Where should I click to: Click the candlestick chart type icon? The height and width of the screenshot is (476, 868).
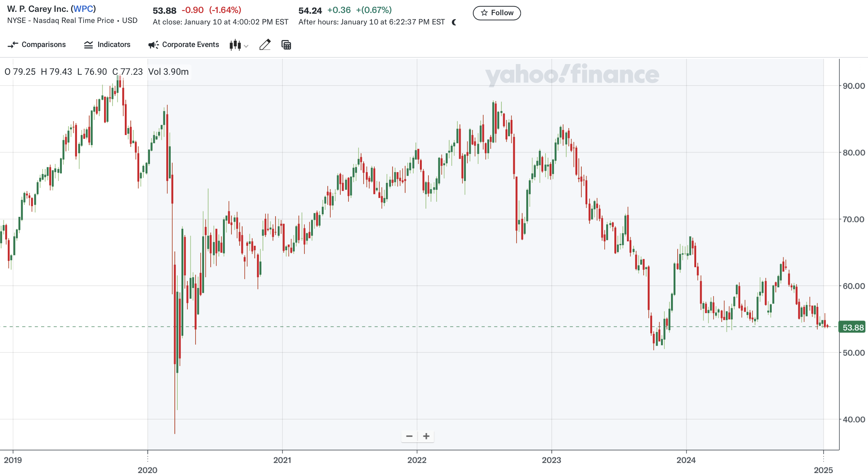(235, 45)
